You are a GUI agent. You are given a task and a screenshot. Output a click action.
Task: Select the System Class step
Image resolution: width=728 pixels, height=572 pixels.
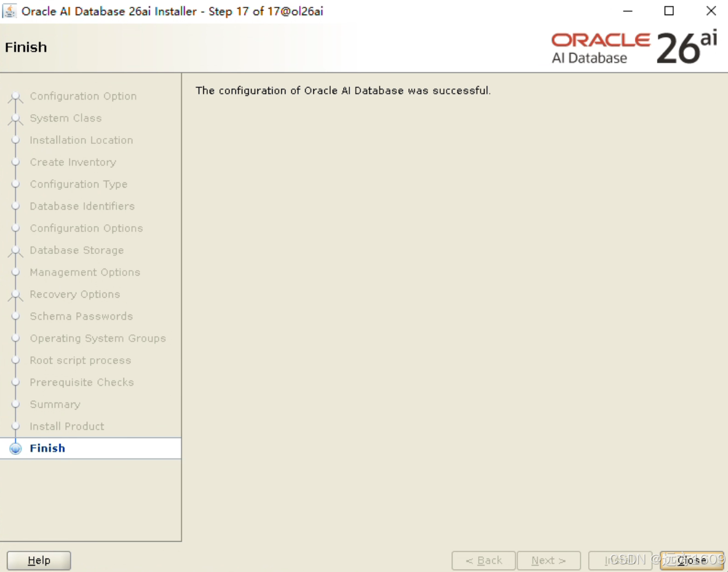pos(66,118)
